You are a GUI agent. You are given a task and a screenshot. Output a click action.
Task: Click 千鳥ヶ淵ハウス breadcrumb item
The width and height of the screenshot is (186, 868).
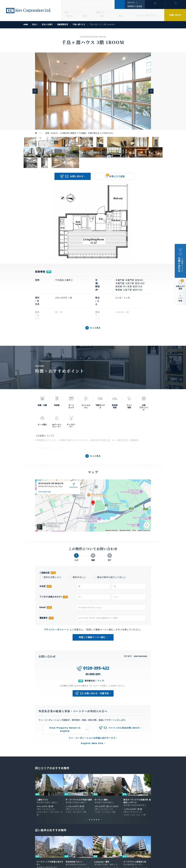[x=79, y=25]
